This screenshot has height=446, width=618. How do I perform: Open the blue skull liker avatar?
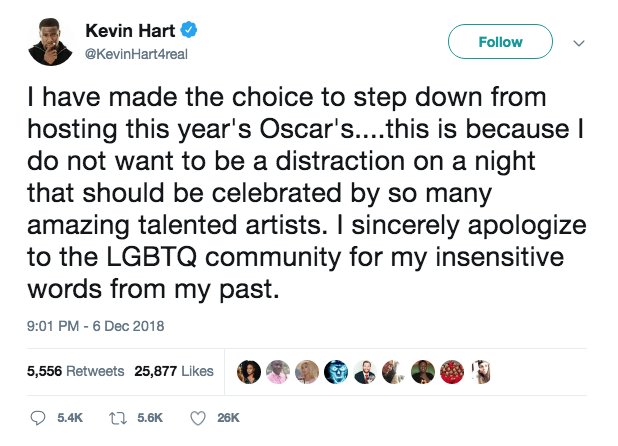click(x=335, y=371)
